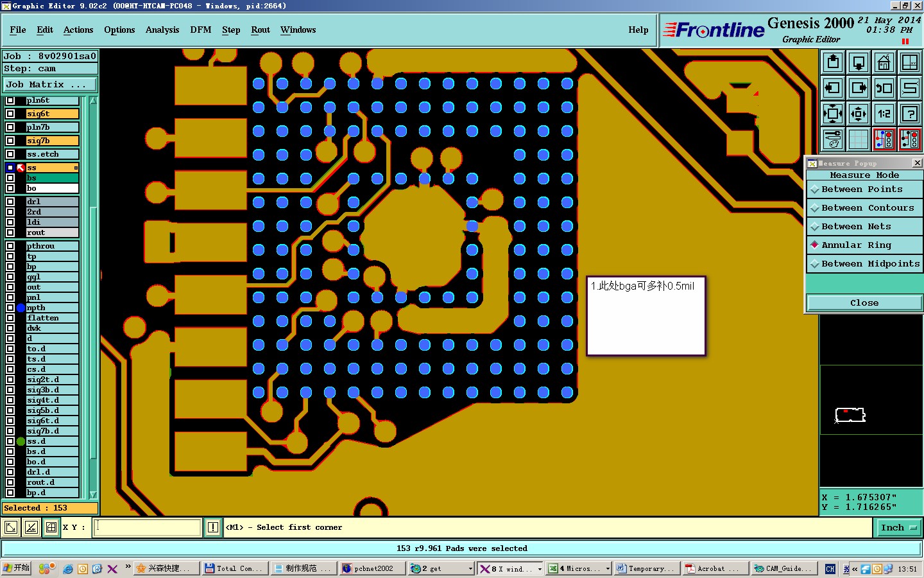Switch to CAM_Guide taskbar window

tap(783, 568)
